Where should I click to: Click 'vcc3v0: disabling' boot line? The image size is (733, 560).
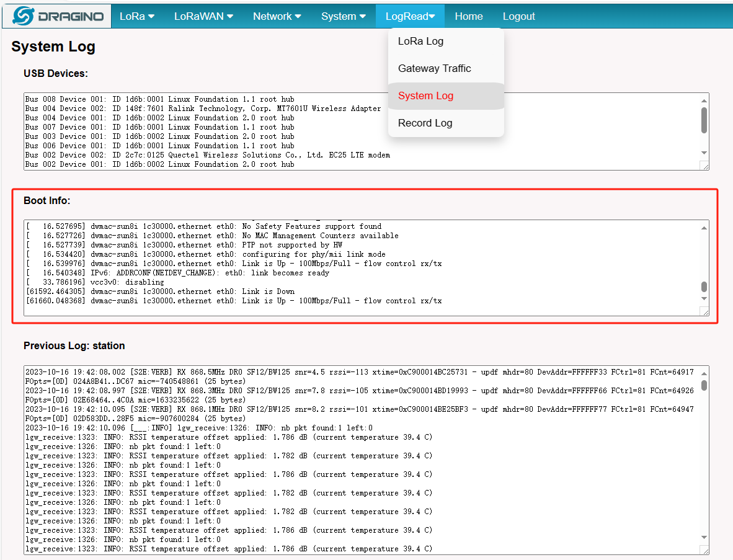point(95,282)
